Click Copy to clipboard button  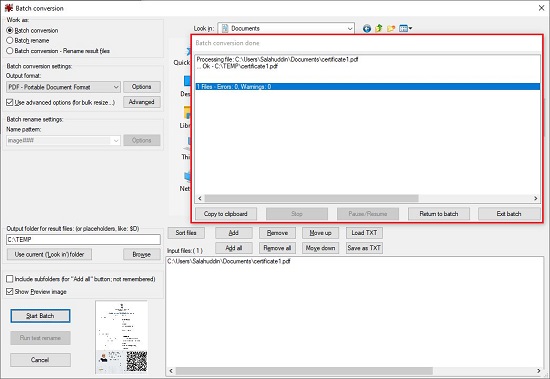[x=226, y=214]
